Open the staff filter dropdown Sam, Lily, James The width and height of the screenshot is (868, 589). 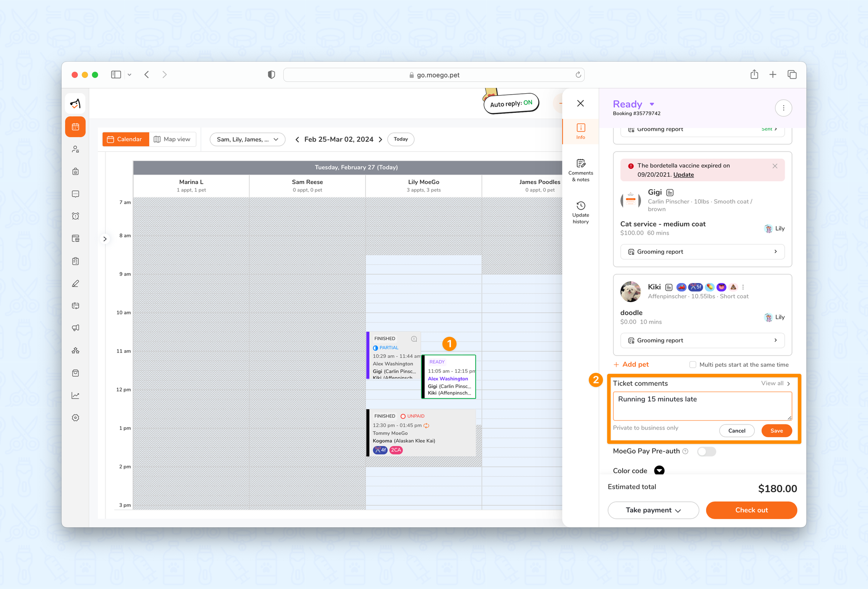point(247,139)
